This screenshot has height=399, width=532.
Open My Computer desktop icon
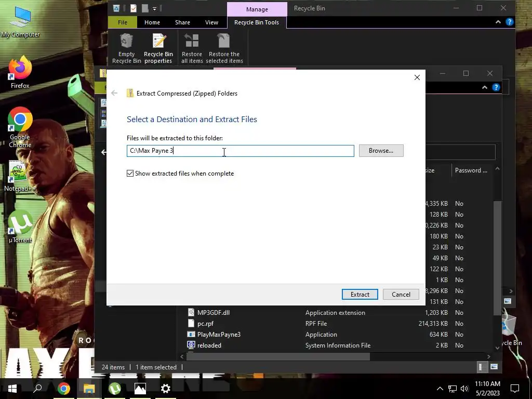pos(20,22)
